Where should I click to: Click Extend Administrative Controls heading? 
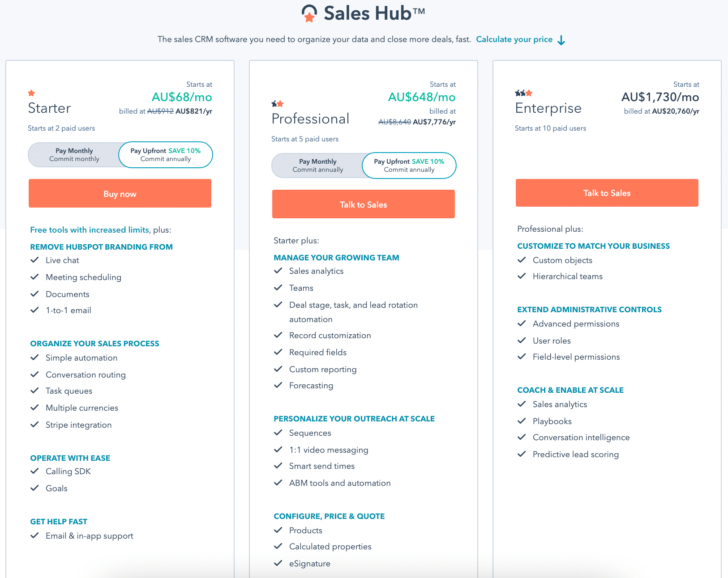pyautogui.click(x=589, y=310)
